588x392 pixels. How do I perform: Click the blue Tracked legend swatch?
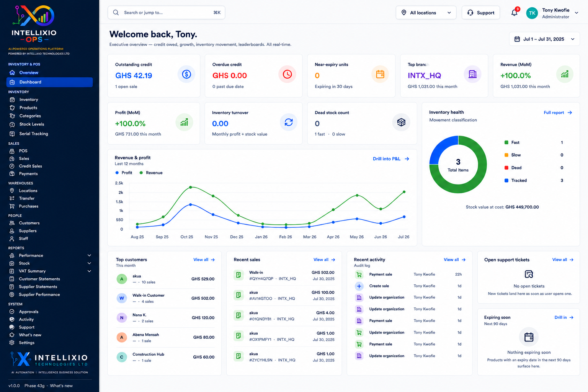click(506, 180)
